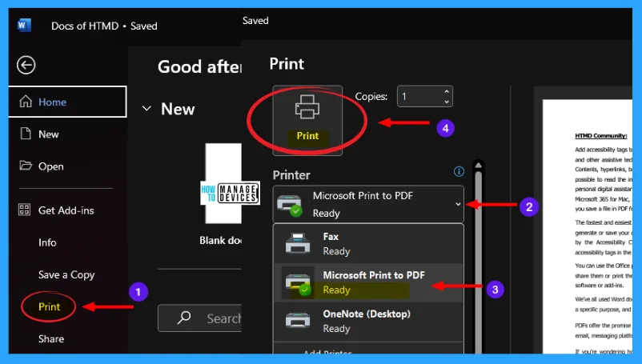Open the Open backstage tab
Image resolution: width=642 pixels, height=364 pixels.
[x=50, y=166]
